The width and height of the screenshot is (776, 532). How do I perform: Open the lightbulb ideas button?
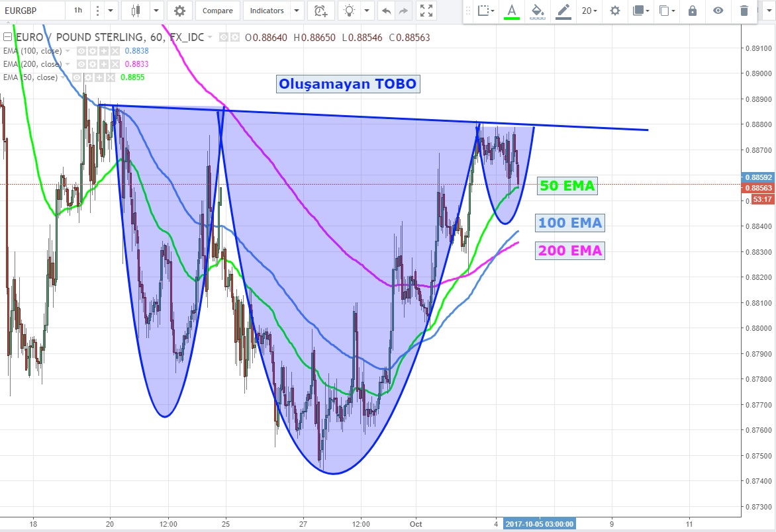tap(349, 11)
